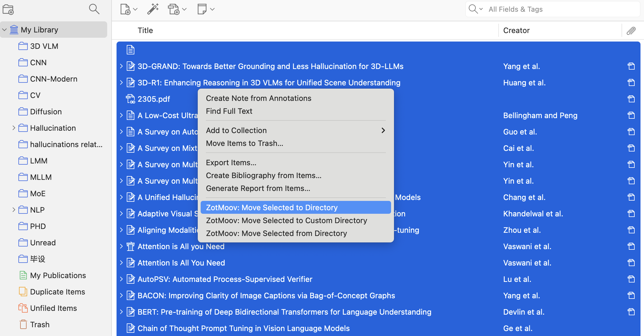
Task: Open the search mode dropdown arrow
Action: click(481, 9)
